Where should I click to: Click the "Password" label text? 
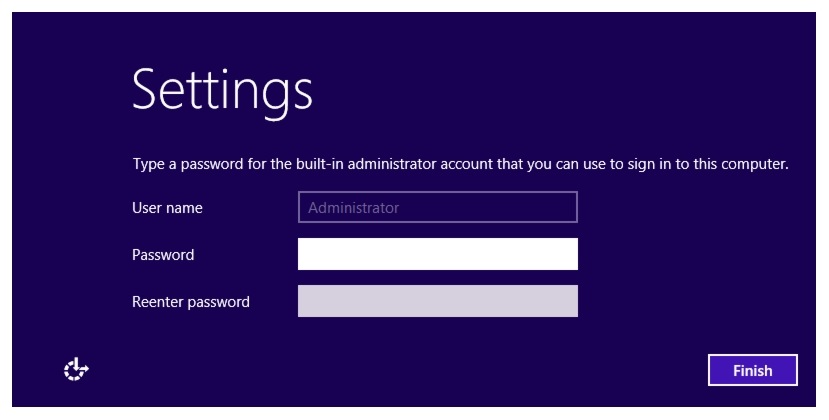[163, 255]
